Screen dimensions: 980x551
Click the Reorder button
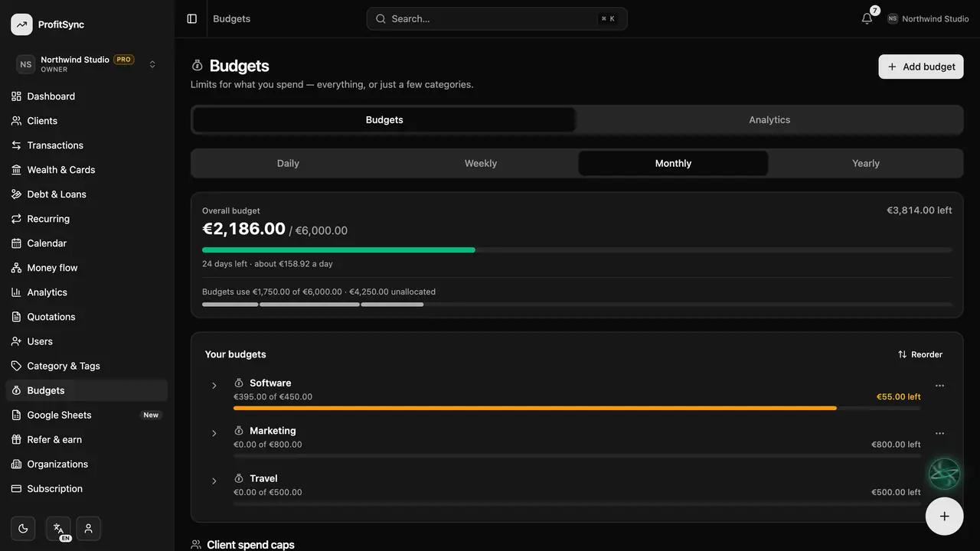920,354
